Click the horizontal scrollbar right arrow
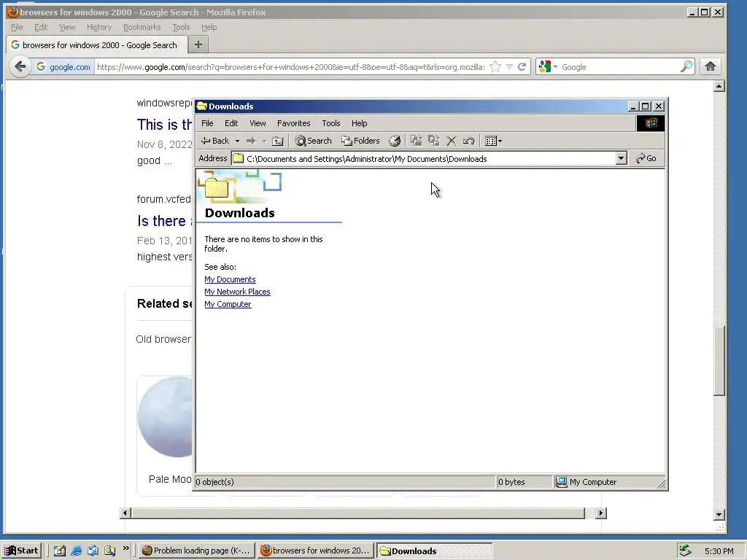Image resolution: width=747 pixels, height=560 pixels. [x=601, y=513]
